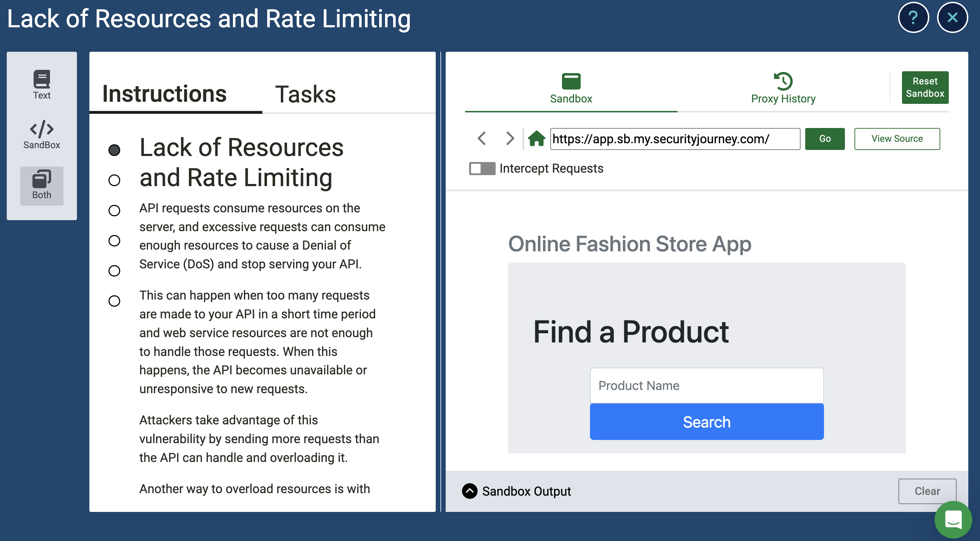
Task: Open the chat support bubble
Action: pos(953,519)
